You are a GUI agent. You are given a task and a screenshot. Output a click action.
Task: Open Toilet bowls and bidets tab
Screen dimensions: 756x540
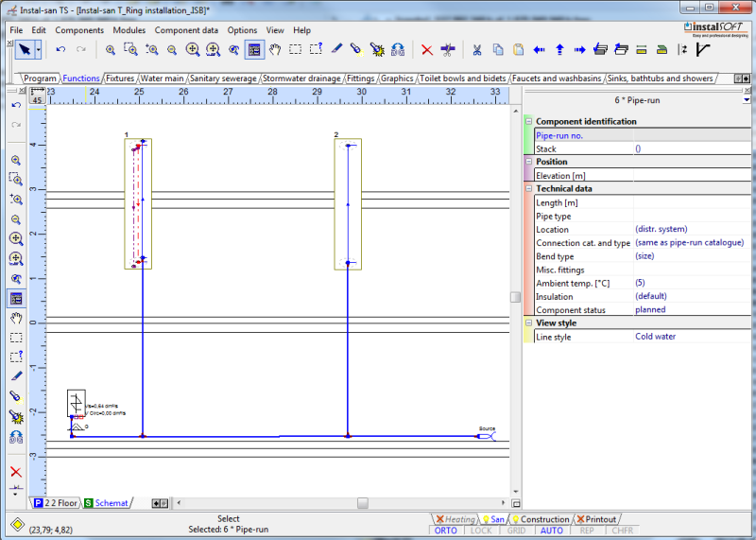pos(462,78)
